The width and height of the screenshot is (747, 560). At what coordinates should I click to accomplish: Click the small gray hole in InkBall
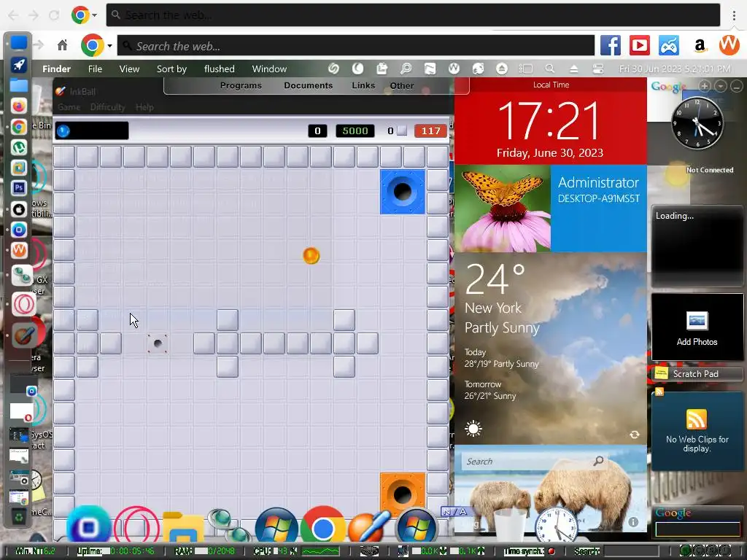[158, 343]
